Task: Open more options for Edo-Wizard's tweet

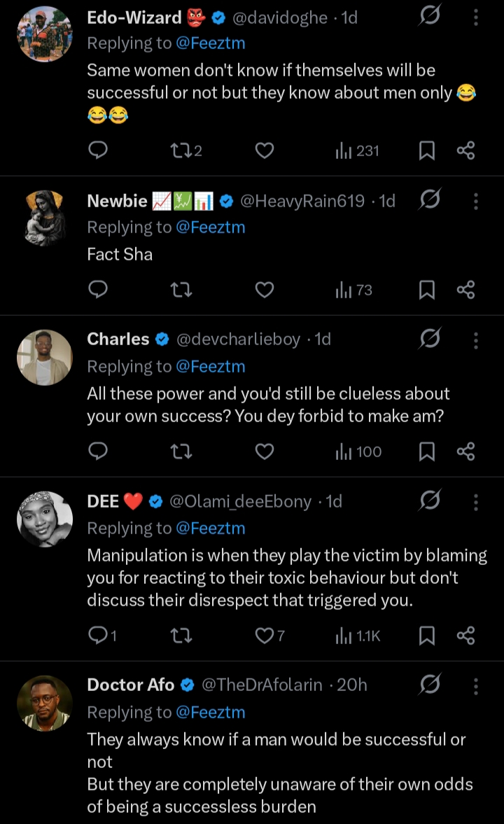Action: pos(475,18)
